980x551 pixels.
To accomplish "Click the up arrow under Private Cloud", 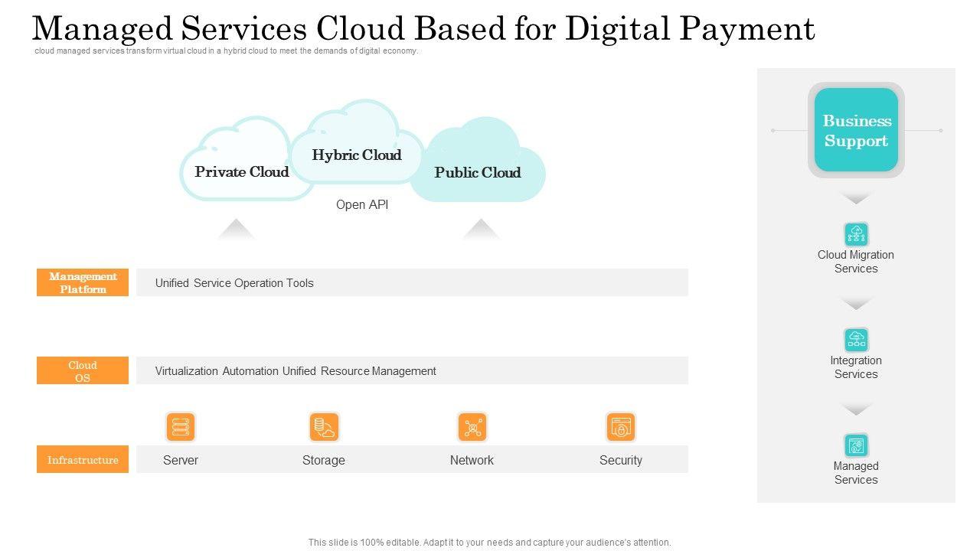I will [x=236, y=230].
